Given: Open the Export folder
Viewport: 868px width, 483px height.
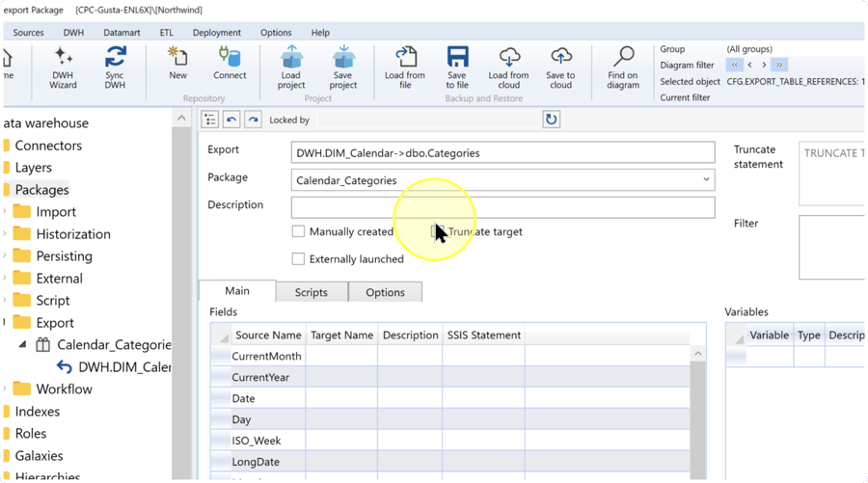Looking at the screenshot, I should click(55, 323).
